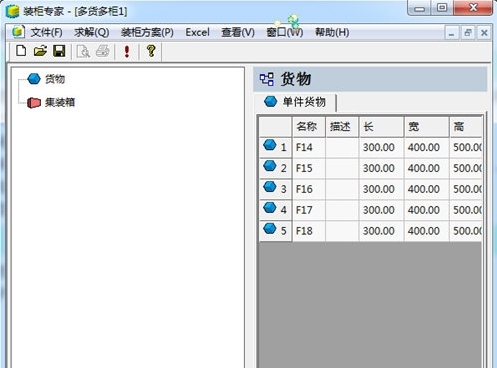This screenshot has width=497, height=368.
Task: Select the F14 name cell
Action: point(309,147)
